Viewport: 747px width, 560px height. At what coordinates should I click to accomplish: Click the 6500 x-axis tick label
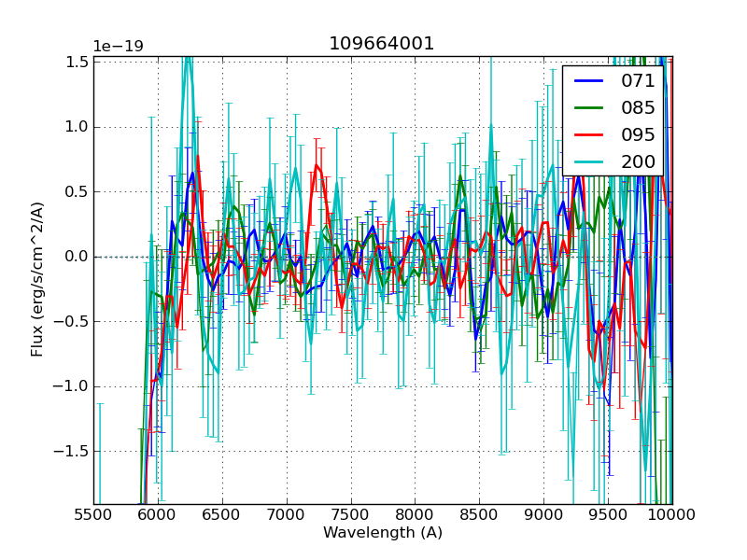(x=222, y=514)
